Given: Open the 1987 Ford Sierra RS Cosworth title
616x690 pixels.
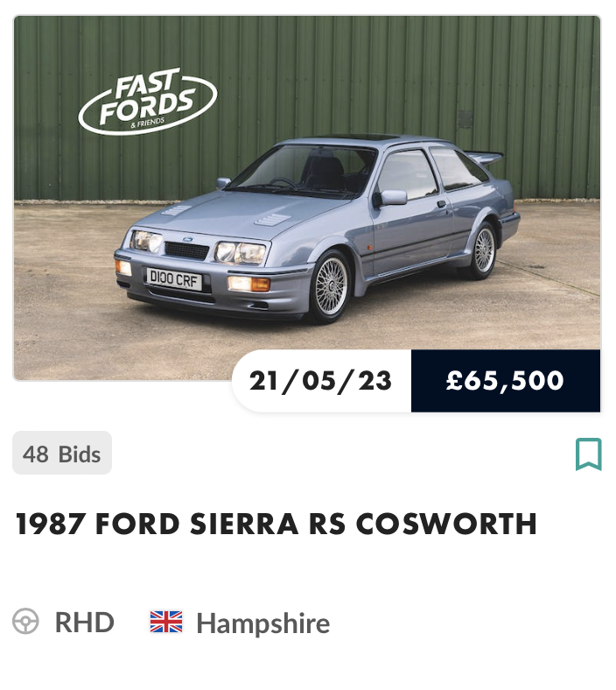Looking at the screenshot, I should point(276,524).
